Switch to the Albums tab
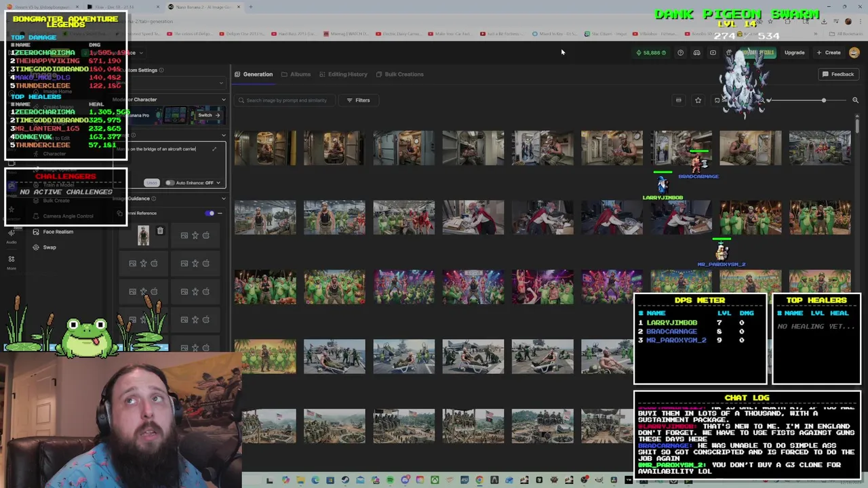Screen dimensions: 868x488 tap(296, 75)
